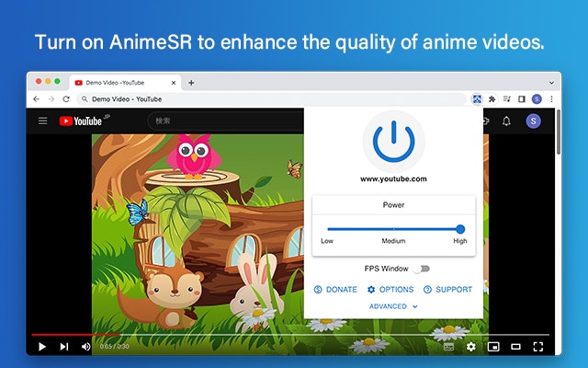The height and width of the screenshot is (368, 588).
Task: Click the Power panel heading
Action: click(x=393, y=205)
